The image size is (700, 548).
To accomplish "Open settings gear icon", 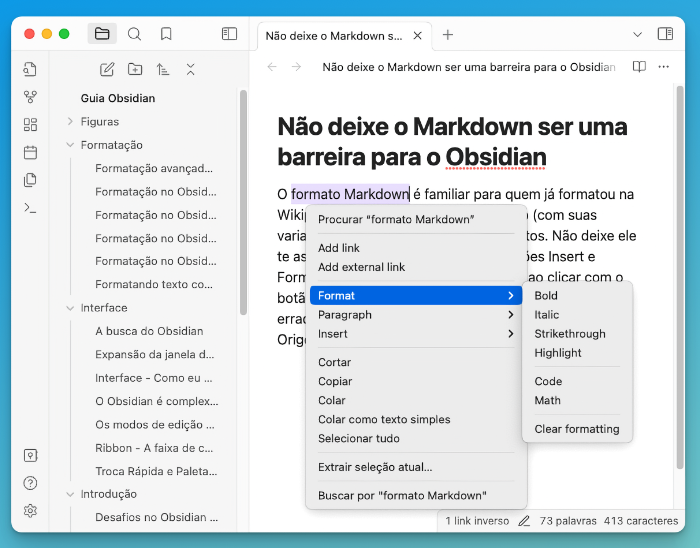I will (30, 511).
